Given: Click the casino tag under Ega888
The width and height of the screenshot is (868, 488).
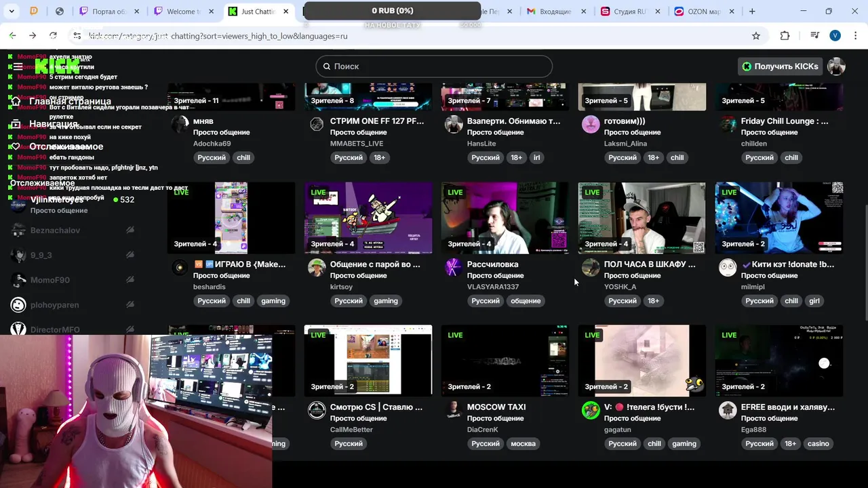Looking at the screenshot, I should [x=818, y=444].
